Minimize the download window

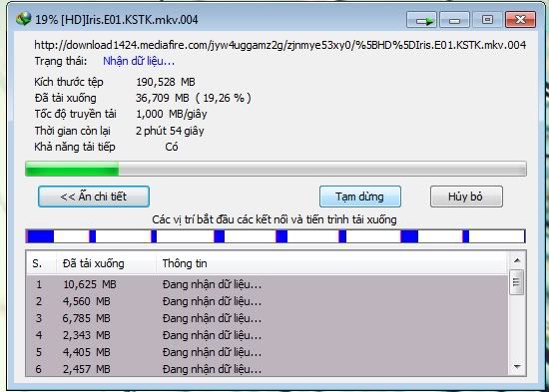point(454,20)
